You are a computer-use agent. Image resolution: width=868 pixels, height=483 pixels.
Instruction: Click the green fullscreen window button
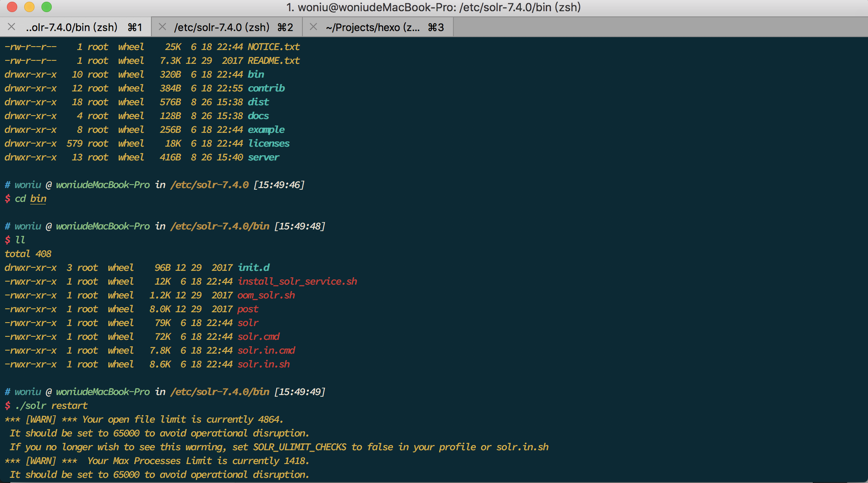coord(47,7)
